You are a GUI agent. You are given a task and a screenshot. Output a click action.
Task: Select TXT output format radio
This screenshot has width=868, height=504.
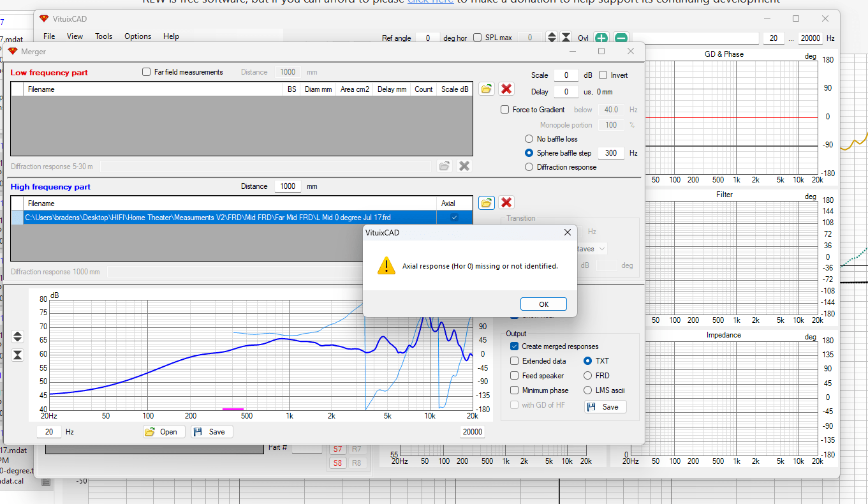point(588,361)
